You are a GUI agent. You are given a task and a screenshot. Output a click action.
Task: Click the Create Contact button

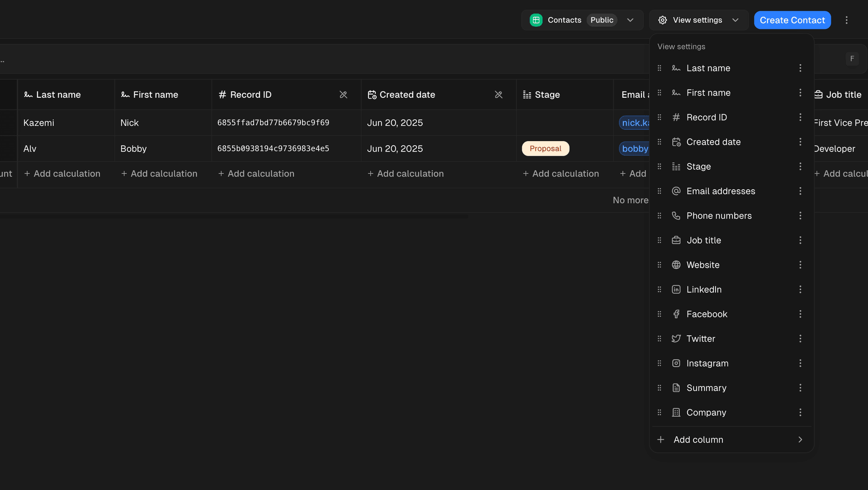[x=793, y=20]
